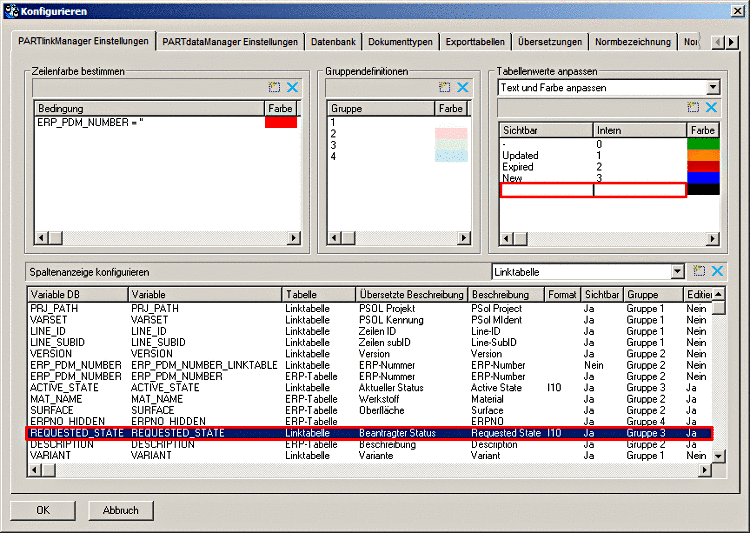Click new-entry icon in Gruppendefinitionen
750x533 pixels.
(444, 87)
